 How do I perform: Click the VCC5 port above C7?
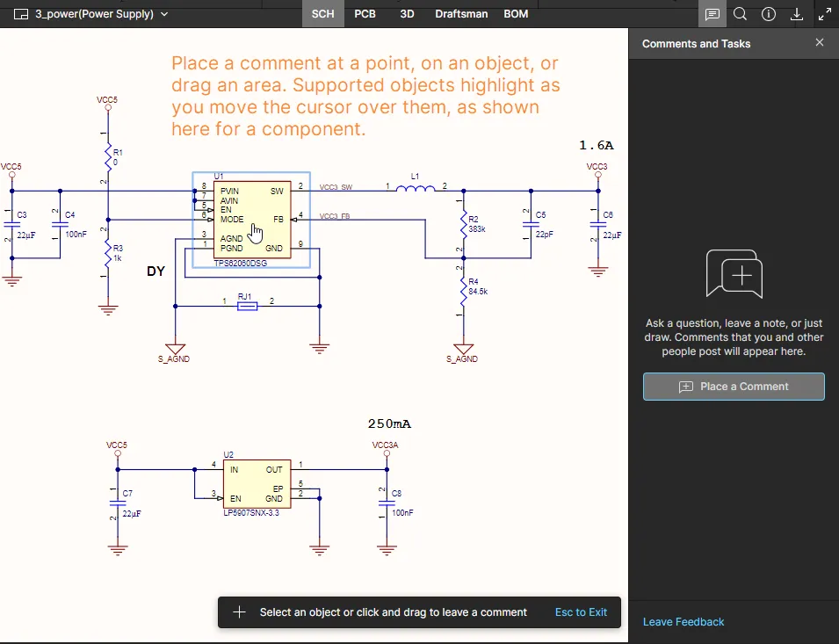tap(117, 448)
